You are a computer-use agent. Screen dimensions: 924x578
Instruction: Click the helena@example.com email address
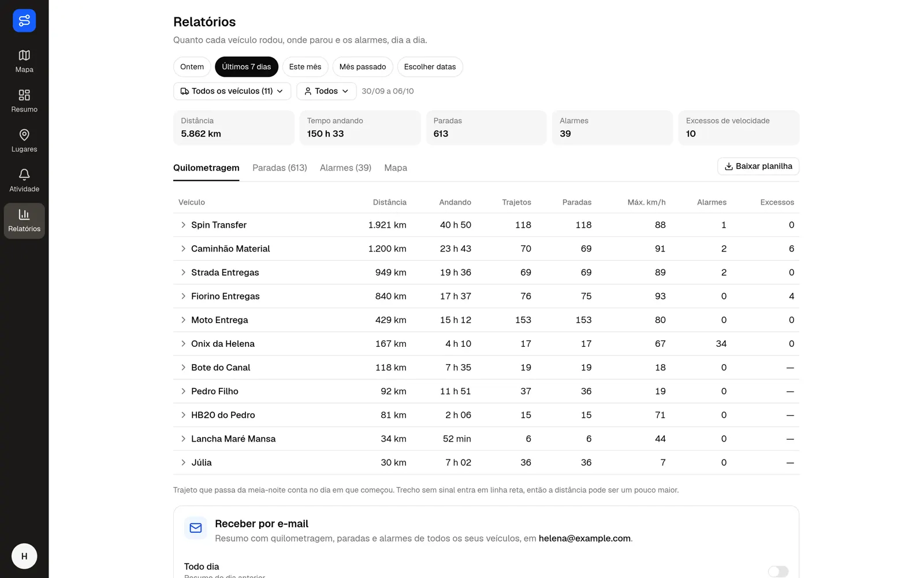click(584, 538)
